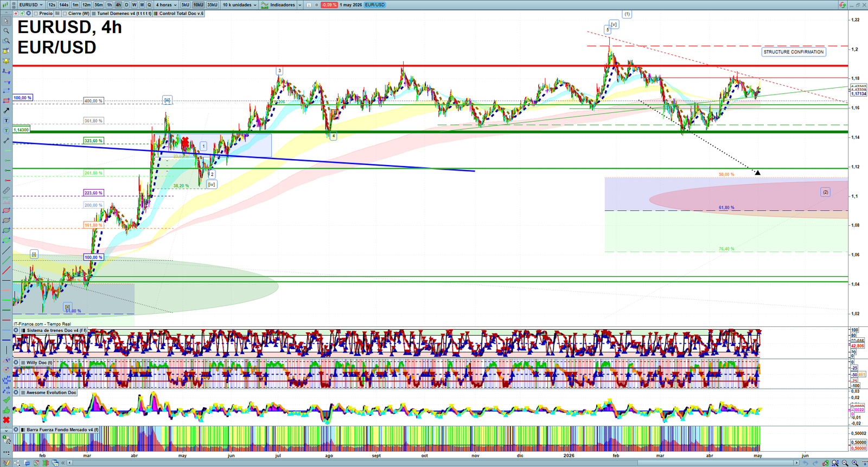868x467 pixels.
Task: Click the undo arrow in bottom bar
Action: pos(806,463)
